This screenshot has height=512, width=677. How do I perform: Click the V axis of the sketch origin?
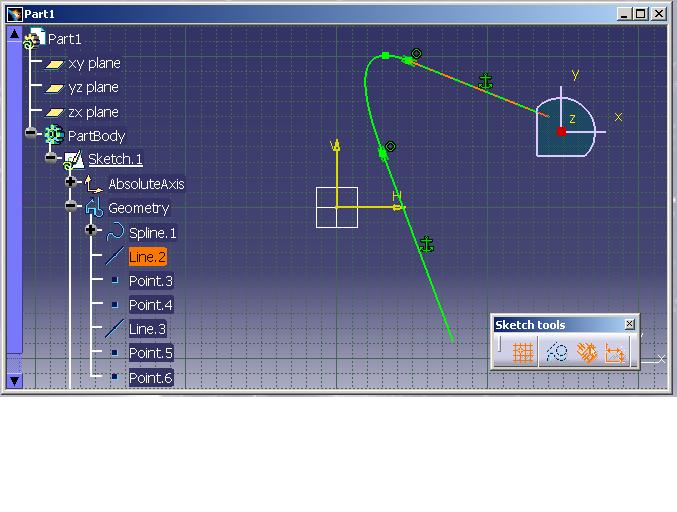click(337, 175)
